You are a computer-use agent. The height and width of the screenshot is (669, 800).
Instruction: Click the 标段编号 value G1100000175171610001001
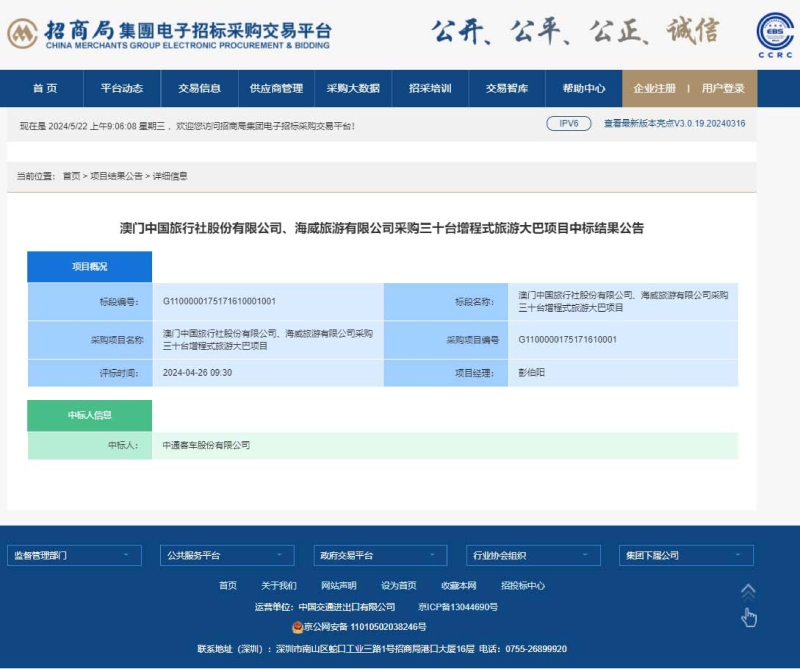coord(219,301)
